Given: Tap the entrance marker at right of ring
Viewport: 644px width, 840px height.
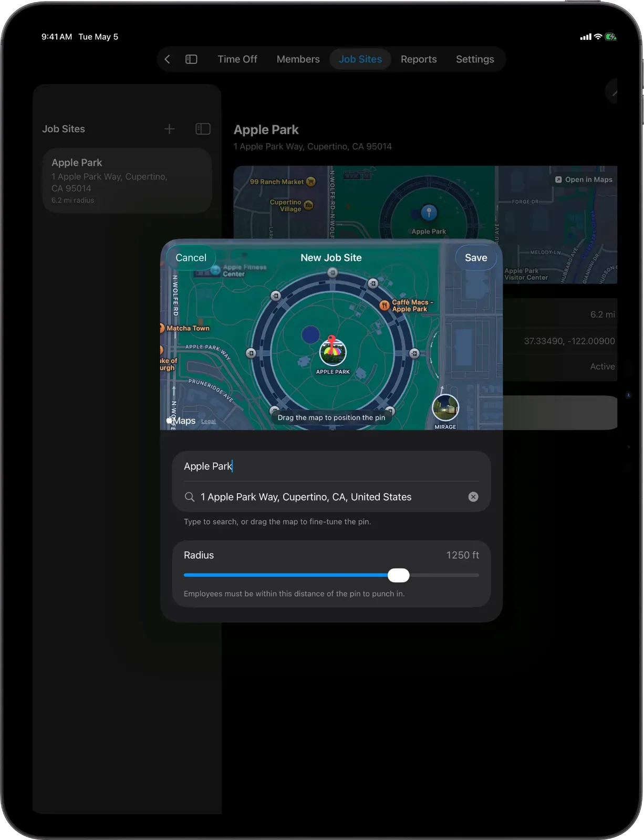Looking at the screenshot, I should 414,353.
